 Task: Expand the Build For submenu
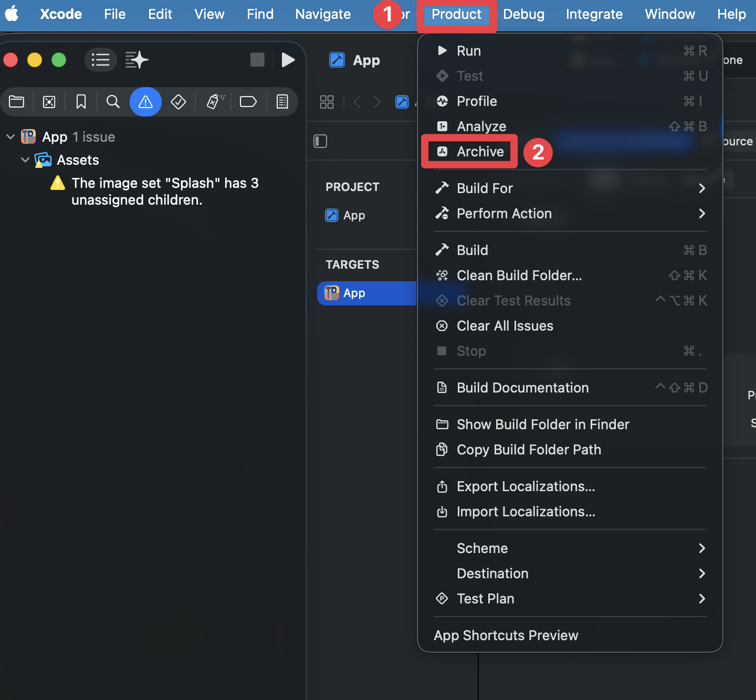tap(484, 188)
